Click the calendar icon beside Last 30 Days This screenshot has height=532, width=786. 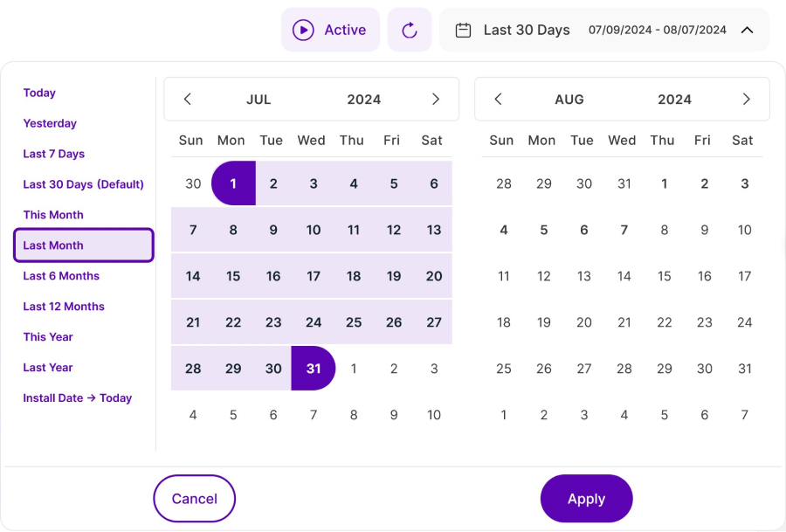point(464,30)
